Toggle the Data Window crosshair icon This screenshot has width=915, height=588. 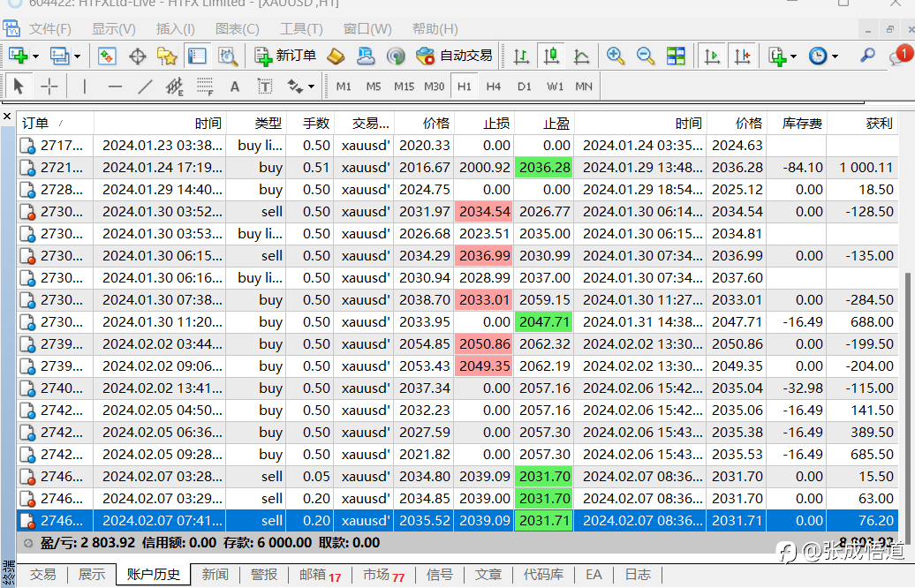(x=138, y=57)
